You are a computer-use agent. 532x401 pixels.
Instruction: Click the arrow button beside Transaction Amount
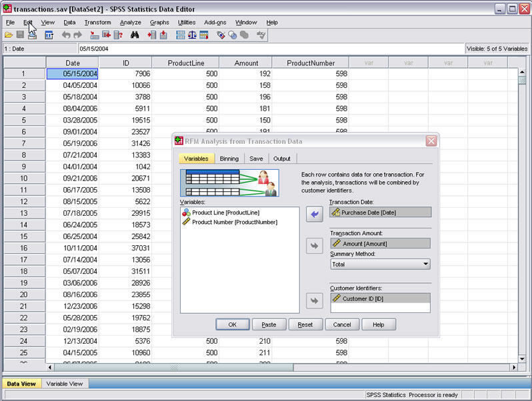click(x=314, y=245)
